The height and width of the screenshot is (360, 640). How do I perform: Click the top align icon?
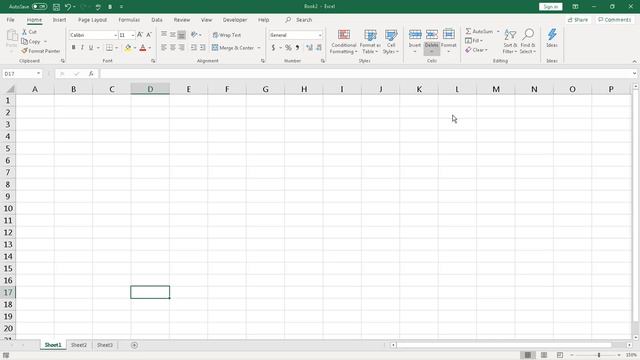tap(164, 35)
